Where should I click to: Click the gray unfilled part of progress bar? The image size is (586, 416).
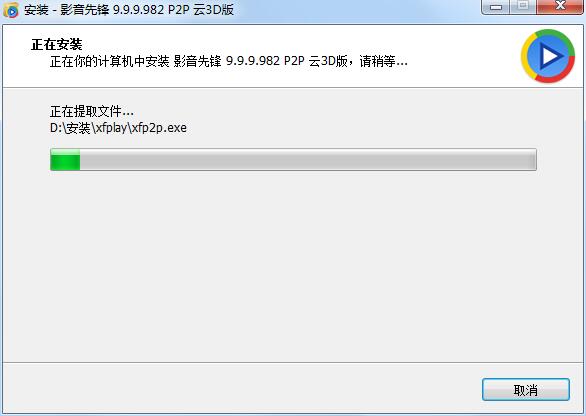[x=308, y=160]
